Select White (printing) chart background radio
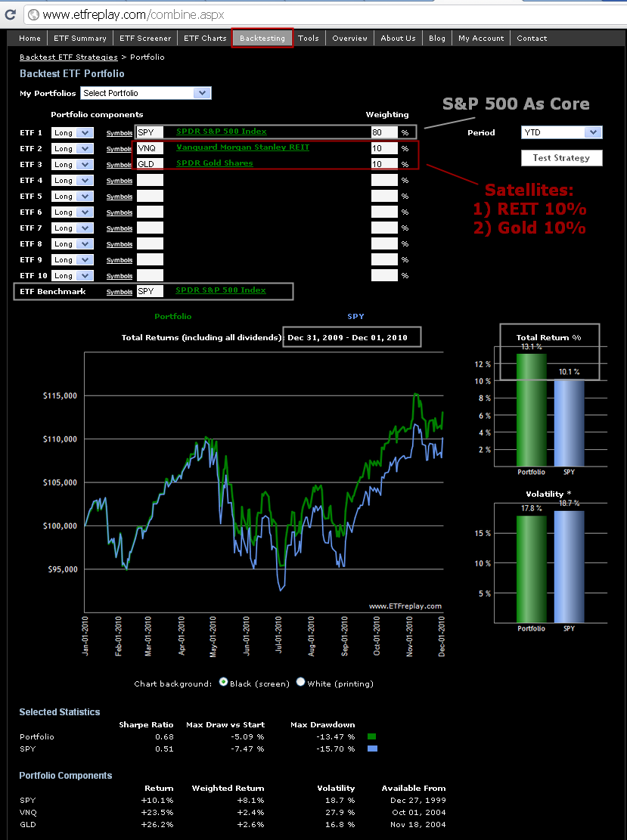 click(300, 682)
